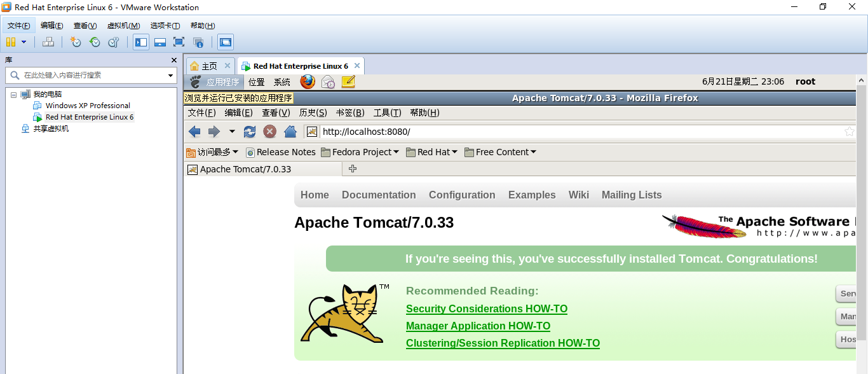Revert the virtual machine to previous snapshot
Image resolution: width=868 pixels, height=374 pixels.
pyautogui.click(x=95, y=42)
